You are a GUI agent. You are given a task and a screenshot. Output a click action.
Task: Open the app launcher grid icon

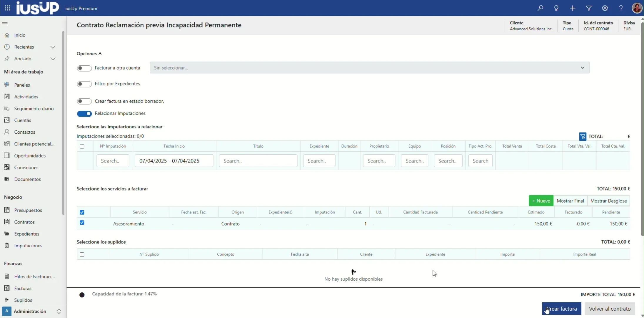[x=7, y=8]
